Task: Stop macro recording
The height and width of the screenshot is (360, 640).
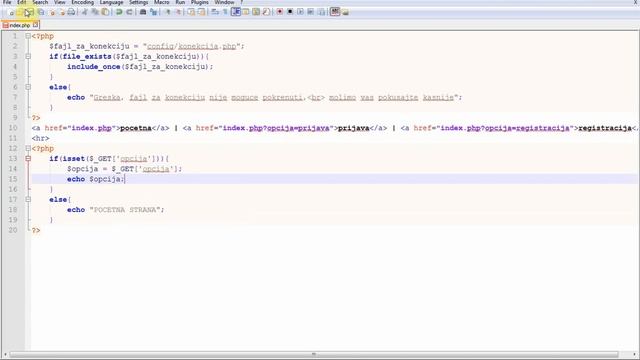Action: click(x=290, y=12)
